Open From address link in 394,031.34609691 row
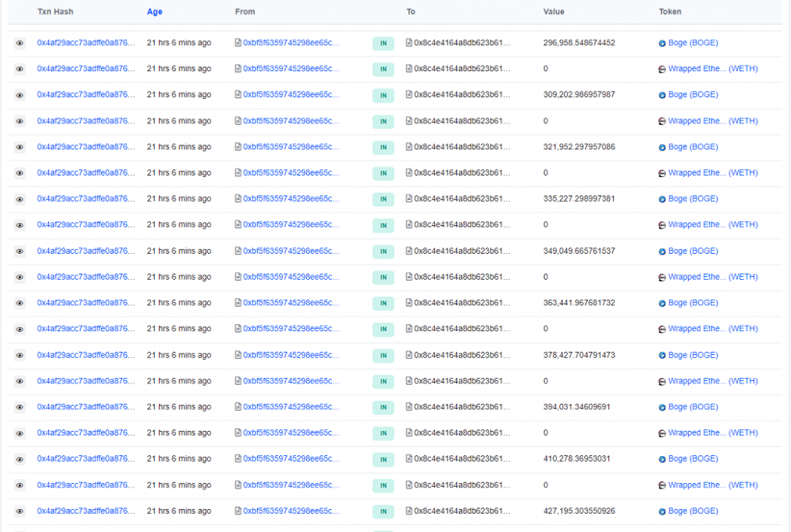Screen dimensions: 791x532 pyautogui.click(x=291, y=407)
